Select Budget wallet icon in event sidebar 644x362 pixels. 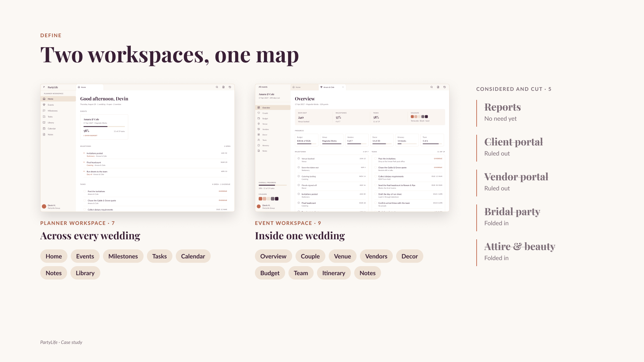(x=259, y=118)
